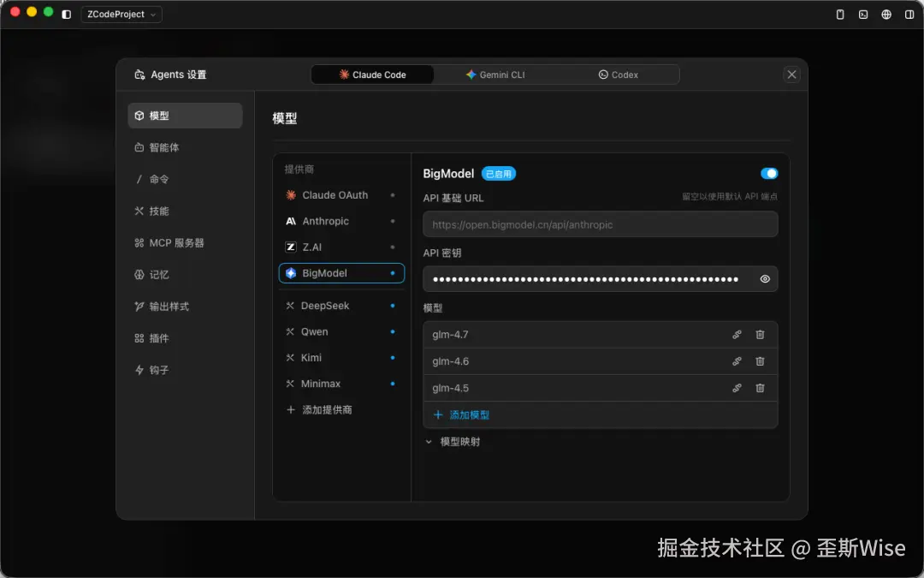The width and height of the screenshot is (924, 578).
Task: Show the API key with eye icon
Action: 765,279
